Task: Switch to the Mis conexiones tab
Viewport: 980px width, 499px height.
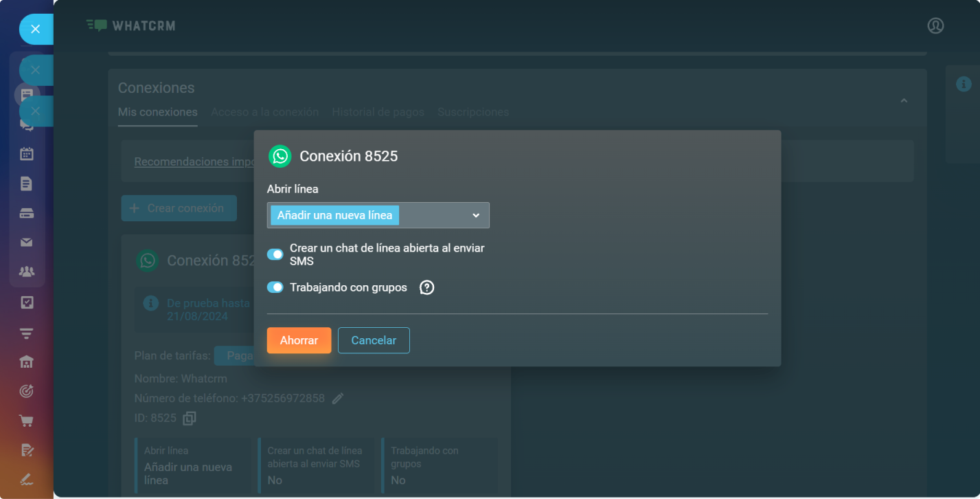Action: pos(158,112)
